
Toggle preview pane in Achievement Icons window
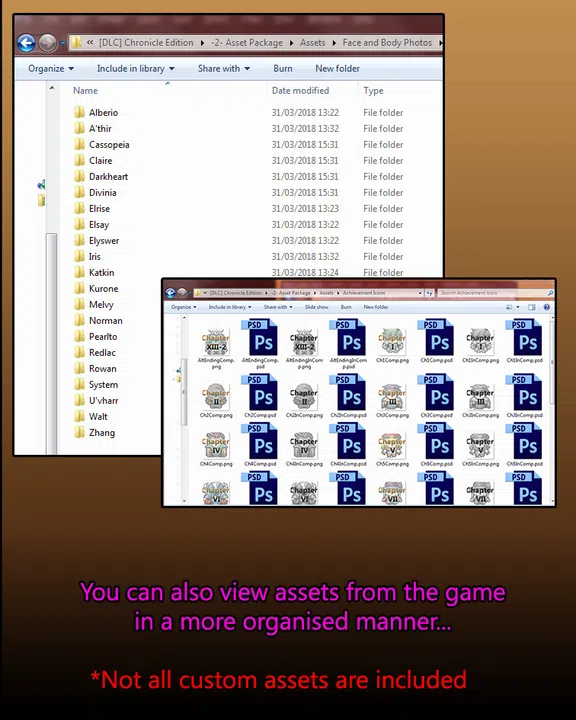tap(531, 307)
